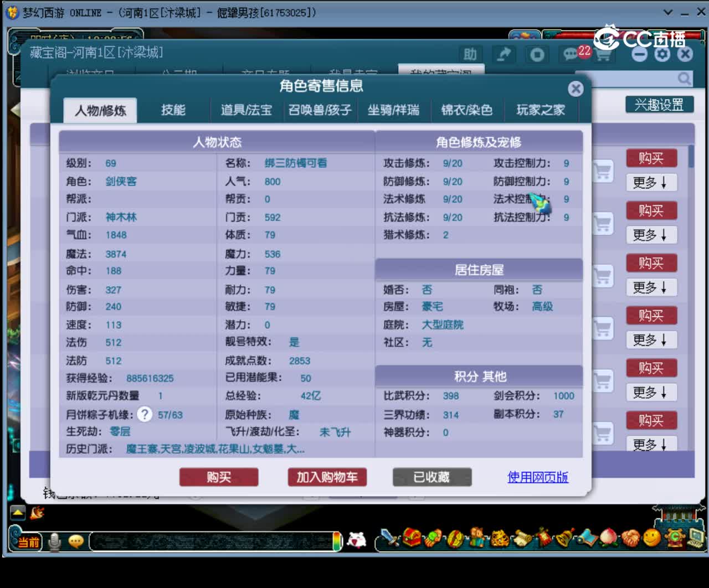Screen dimensions: 709x588
Task: Open the 坐骑/祥瑞 tab
Action: coord(393,110)
